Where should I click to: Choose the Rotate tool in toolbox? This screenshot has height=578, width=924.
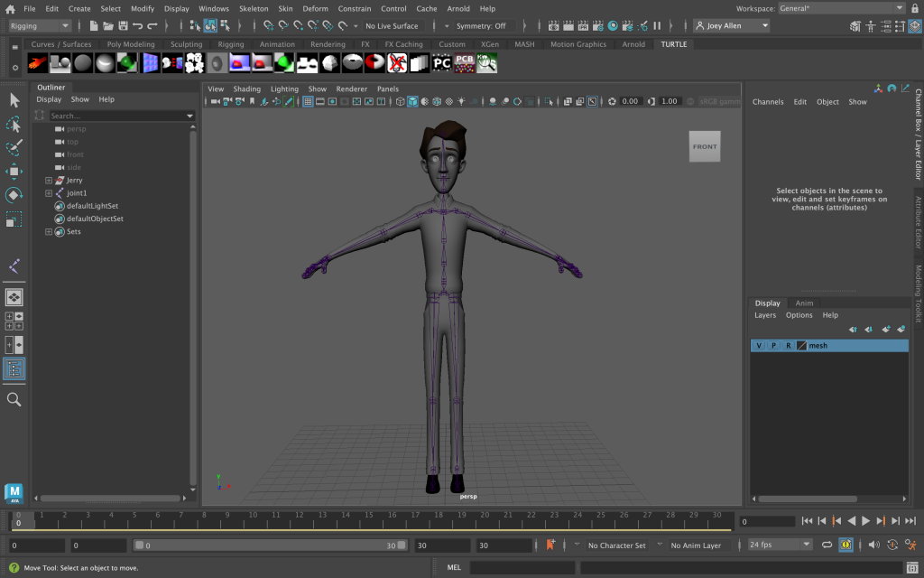click(x=14, y=195)
